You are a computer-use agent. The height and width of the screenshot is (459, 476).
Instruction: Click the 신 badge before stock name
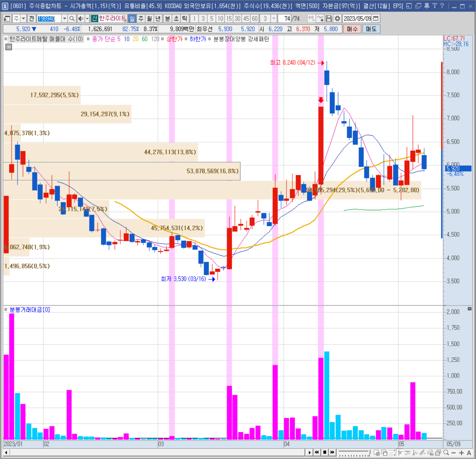pyautogui.click(x=94, y=18)
